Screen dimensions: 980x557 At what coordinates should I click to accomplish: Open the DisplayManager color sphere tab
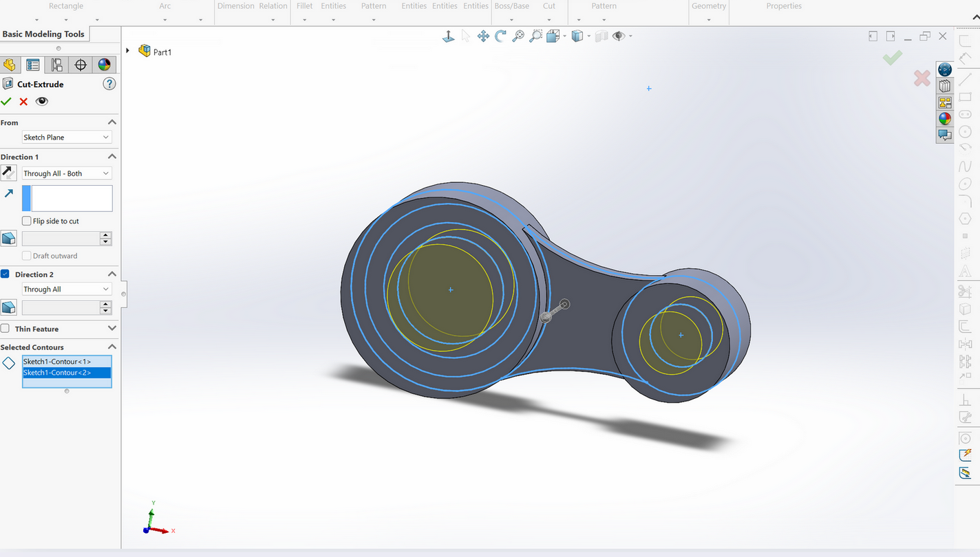pyautogui.click(x=104, y=65)
